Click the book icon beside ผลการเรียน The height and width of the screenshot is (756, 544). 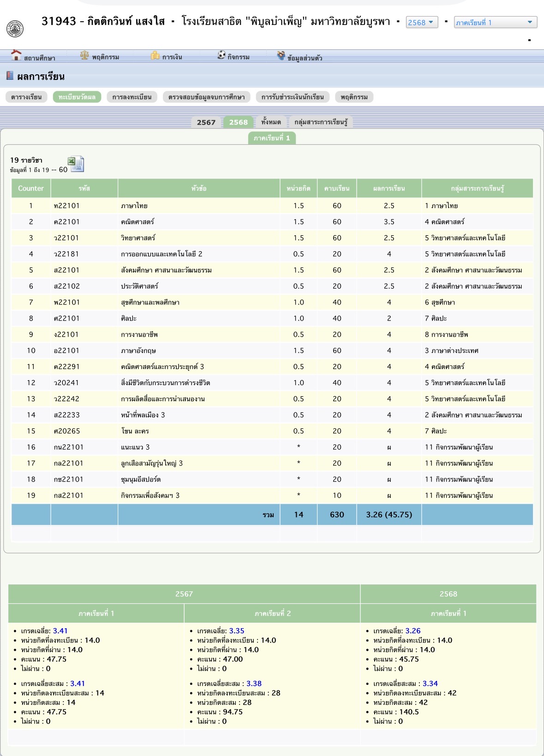coord(10,76)
